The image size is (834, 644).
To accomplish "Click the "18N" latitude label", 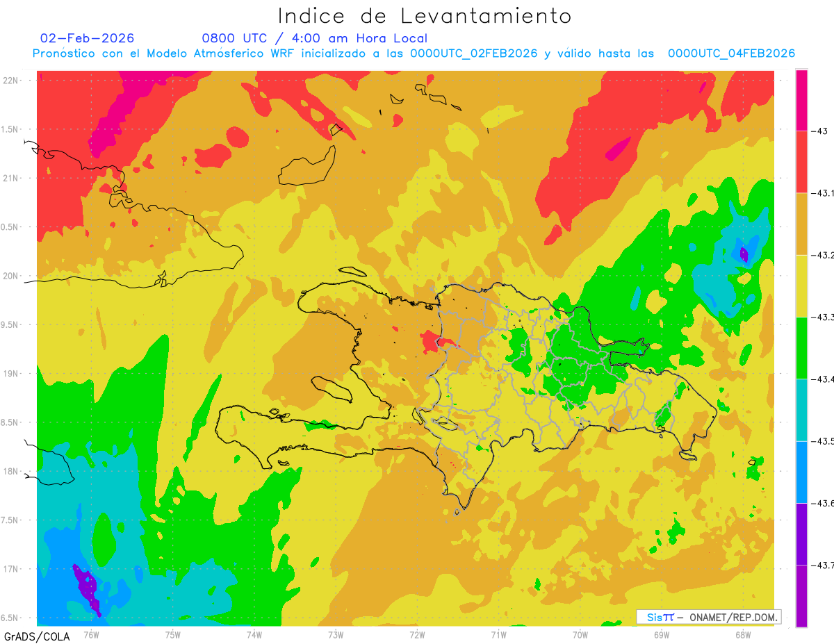I will pos(12,471).
